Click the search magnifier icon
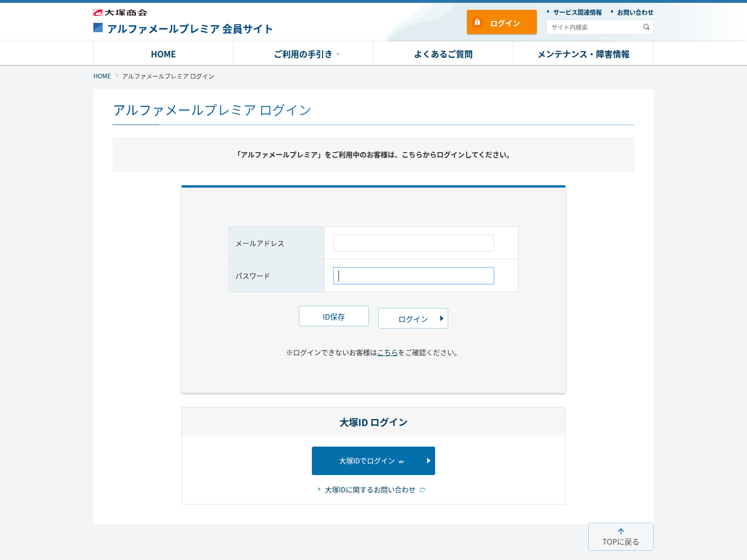 click(646, 27)
